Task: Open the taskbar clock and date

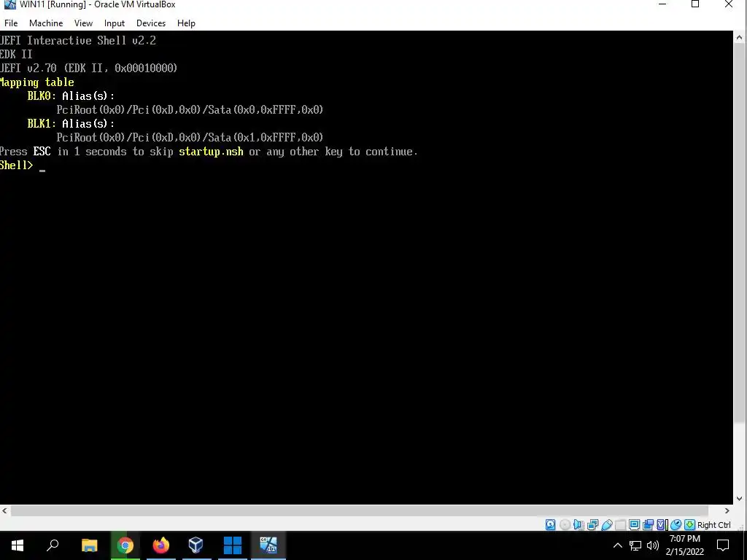Action: point(685,545)
